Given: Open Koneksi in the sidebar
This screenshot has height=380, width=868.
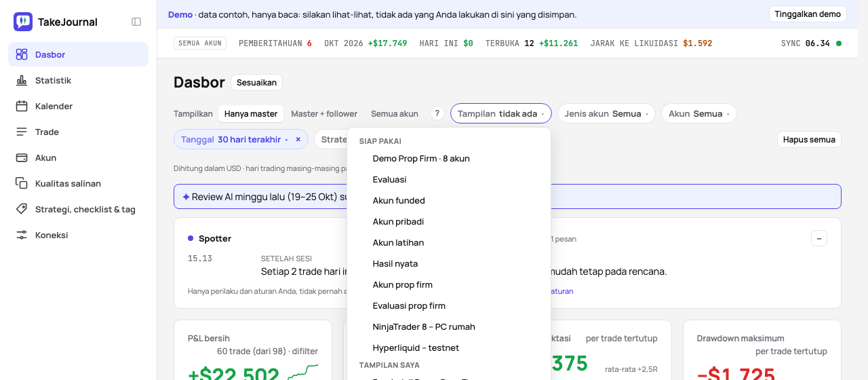Looking at the screenshot, I should (78, 235).
